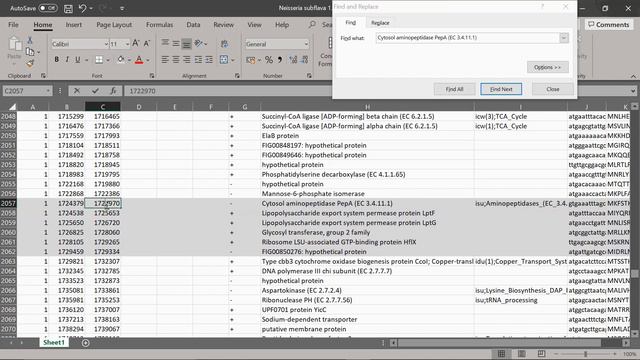640x360 pixels.
Task: Open Number Format General dropdown
Action: (x=306, y=44)
